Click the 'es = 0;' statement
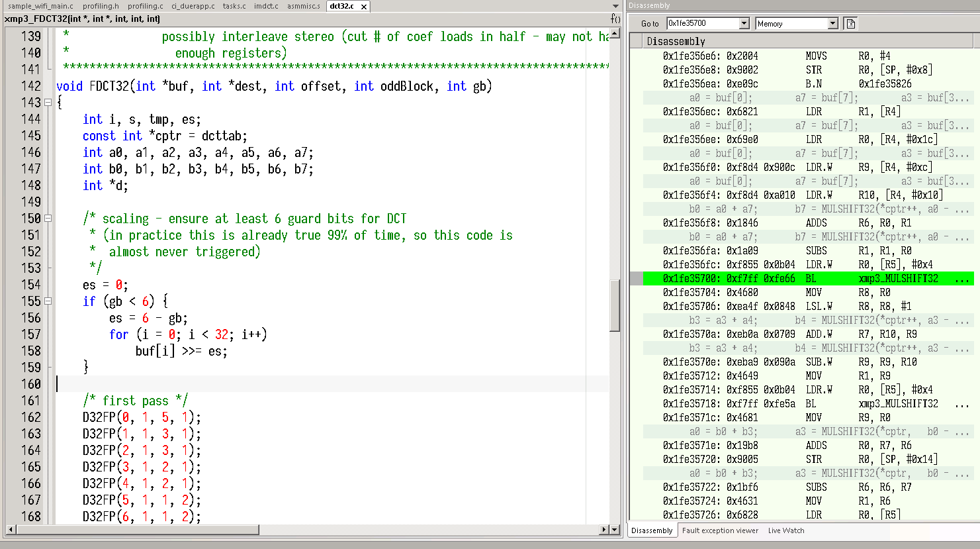This screenshot has height=549, width=980. [105, 285]
